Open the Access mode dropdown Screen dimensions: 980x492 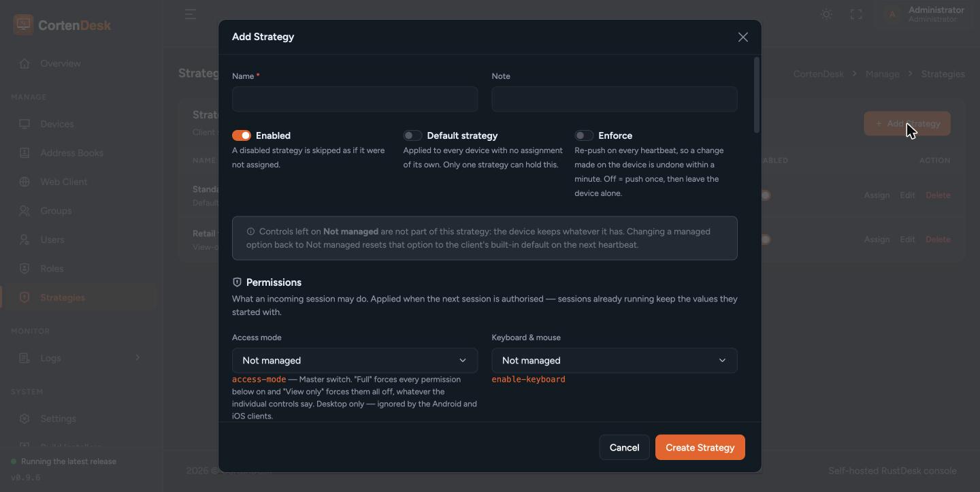[x=355, y=361]
